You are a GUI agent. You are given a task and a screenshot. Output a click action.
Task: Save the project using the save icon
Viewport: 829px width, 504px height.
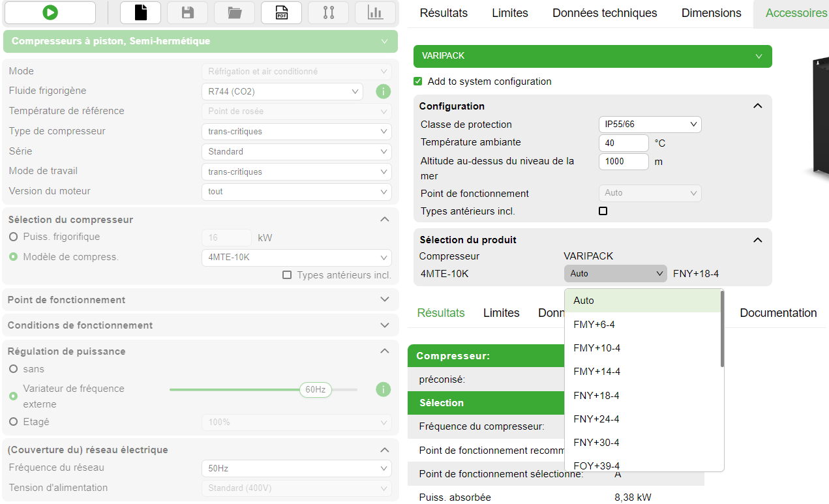point(187,12)
